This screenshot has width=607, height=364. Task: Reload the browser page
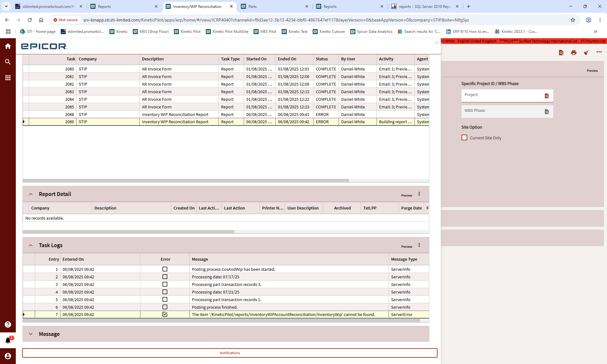(x=30, y=20)
